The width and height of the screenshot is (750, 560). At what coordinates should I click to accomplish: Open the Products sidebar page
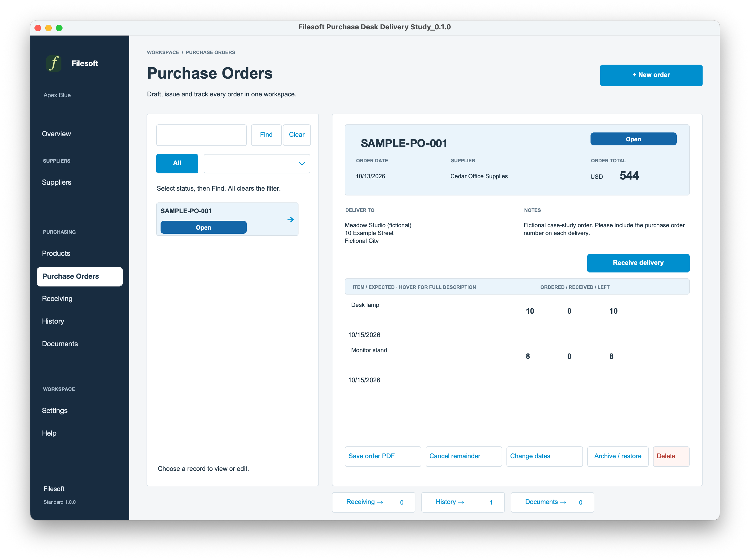pos(56,253)
